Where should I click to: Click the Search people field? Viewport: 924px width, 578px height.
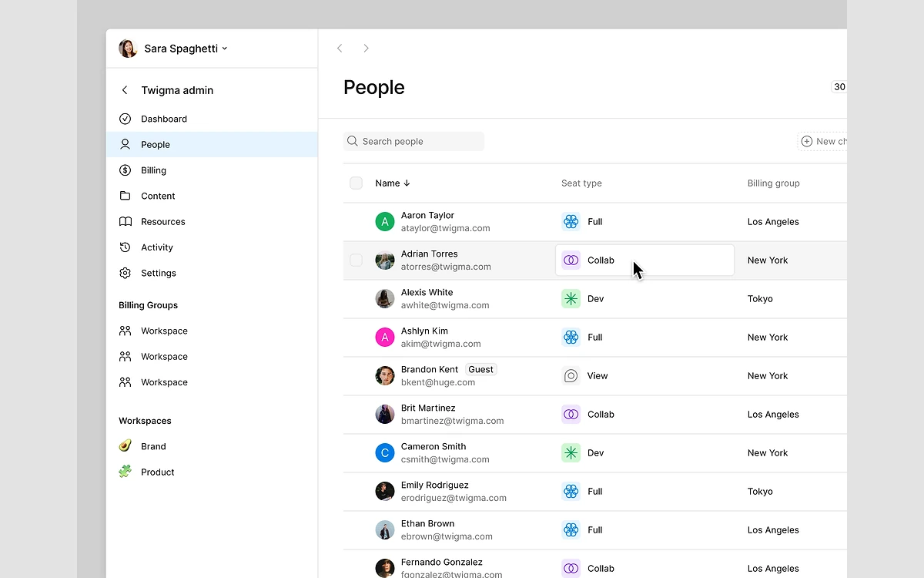pos(413,141)
